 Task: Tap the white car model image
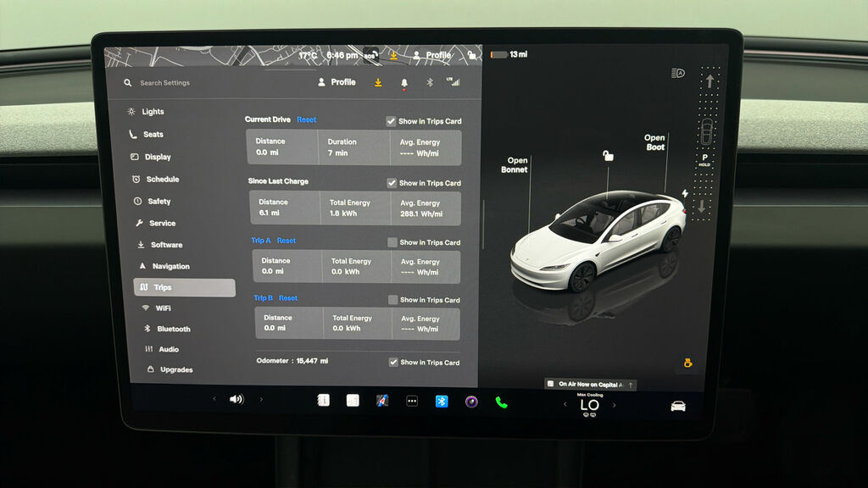point(598,241)
